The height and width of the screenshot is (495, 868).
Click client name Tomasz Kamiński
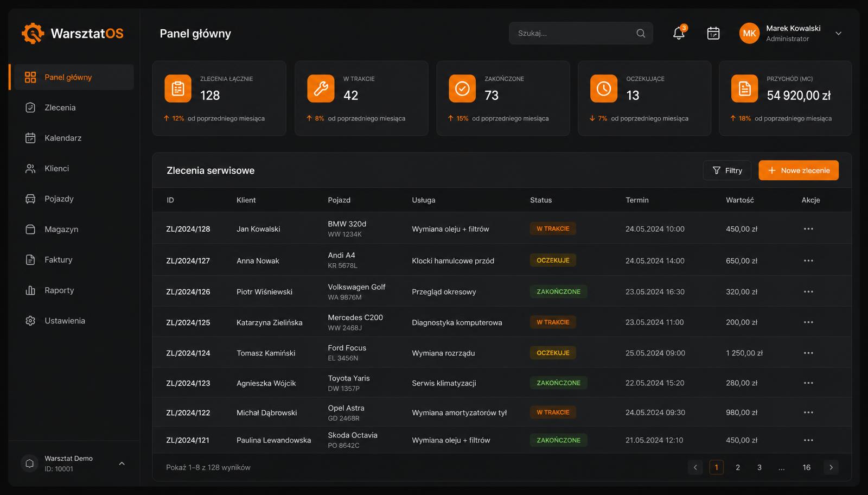(266, 353)
